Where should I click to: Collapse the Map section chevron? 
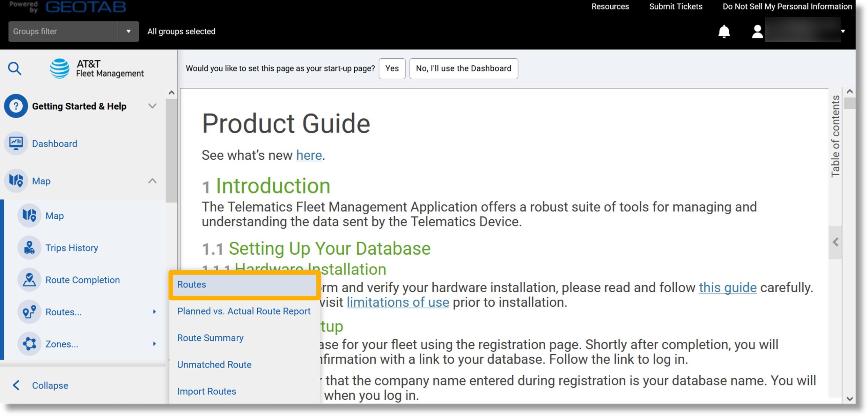point(152,181)
